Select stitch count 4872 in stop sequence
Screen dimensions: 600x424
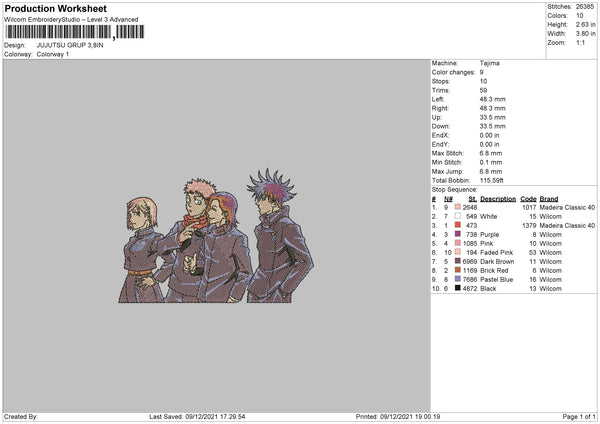(x=470, y=289)
